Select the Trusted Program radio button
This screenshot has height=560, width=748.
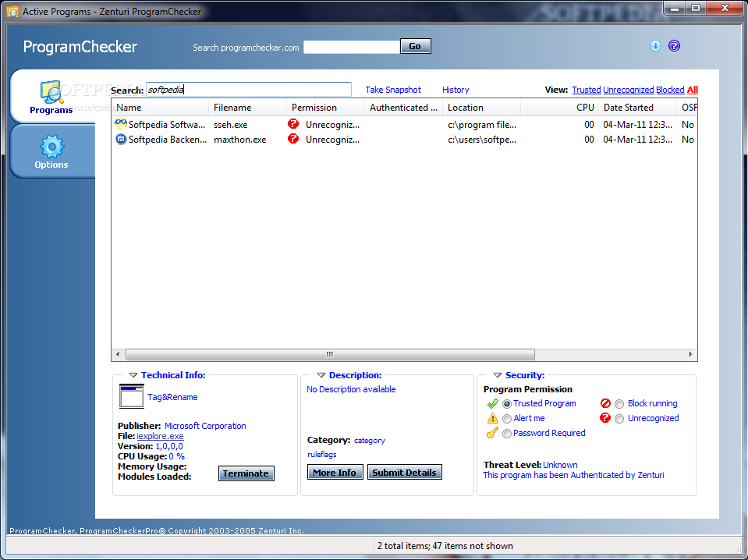tap(507, 404)
